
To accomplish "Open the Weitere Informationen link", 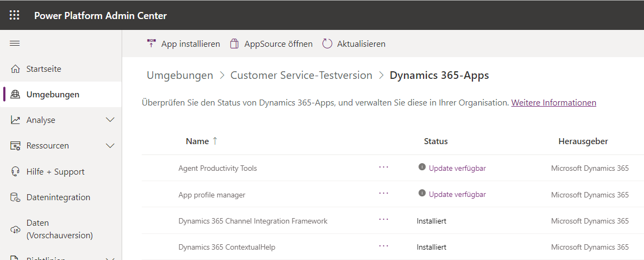I will click(554, 103).
